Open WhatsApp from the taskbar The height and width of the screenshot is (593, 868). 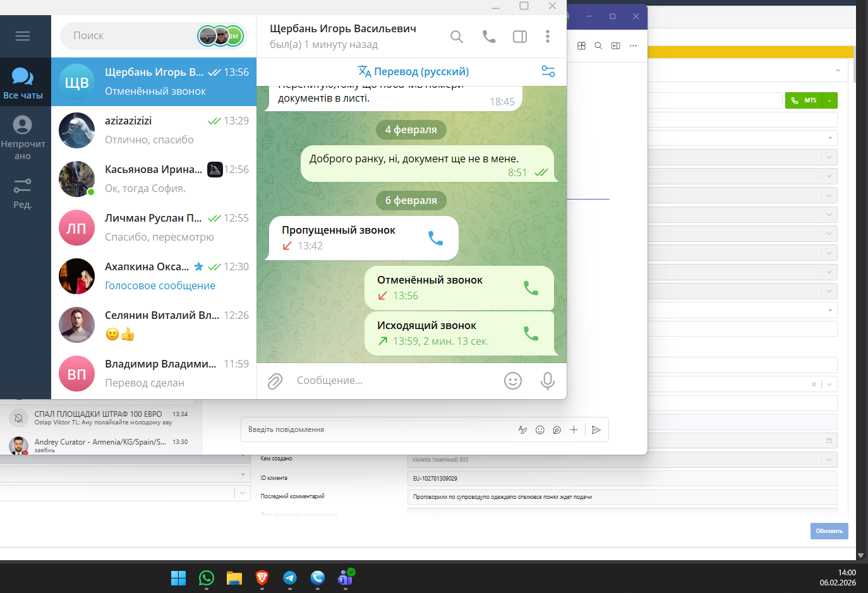207,578
